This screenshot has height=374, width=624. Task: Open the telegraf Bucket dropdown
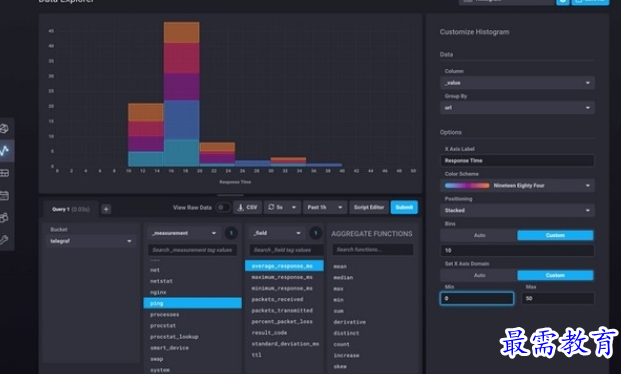[x=91, y=241]
